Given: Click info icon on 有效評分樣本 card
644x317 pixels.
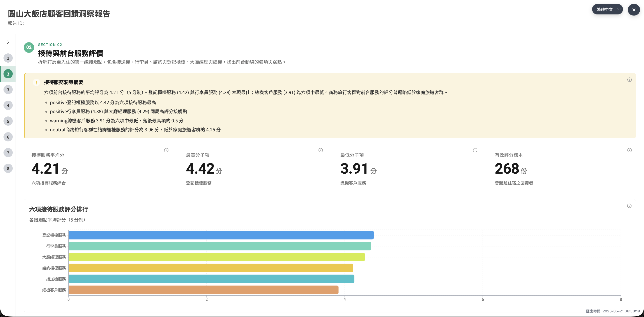Looking at the screenshot, I should point(629,150).
